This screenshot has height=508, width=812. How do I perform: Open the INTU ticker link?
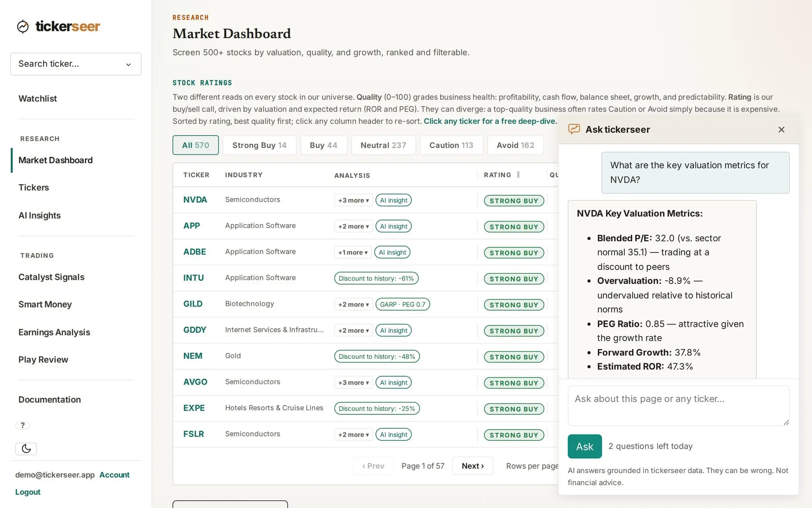tap(193, 278)
